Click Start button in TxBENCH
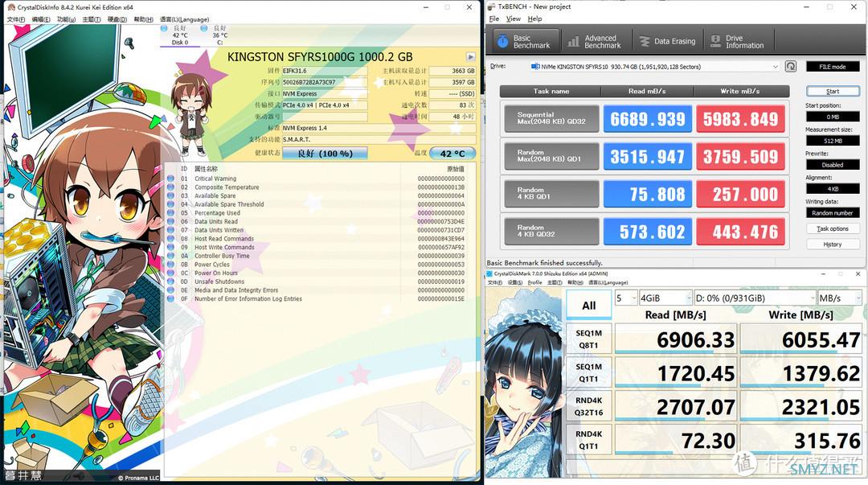Viewport: 868px width, 485px height. 833,91
